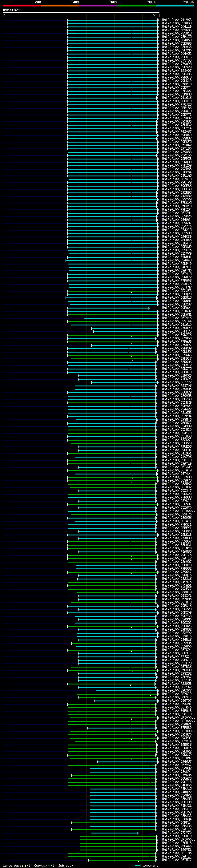This screenshot has width=197, height=868.
Task: Open hit UniRef100_Q9ZR94
Action: tap(177, 417)
